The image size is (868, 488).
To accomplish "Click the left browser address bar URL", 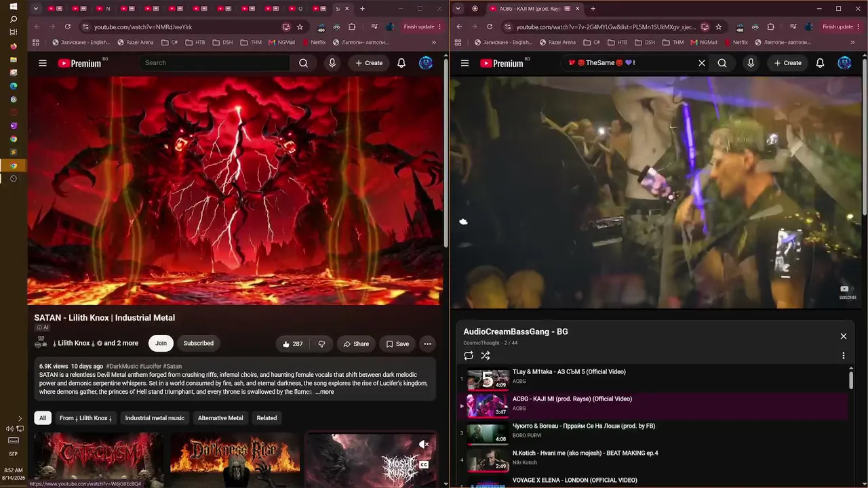I will click(143, 27).
